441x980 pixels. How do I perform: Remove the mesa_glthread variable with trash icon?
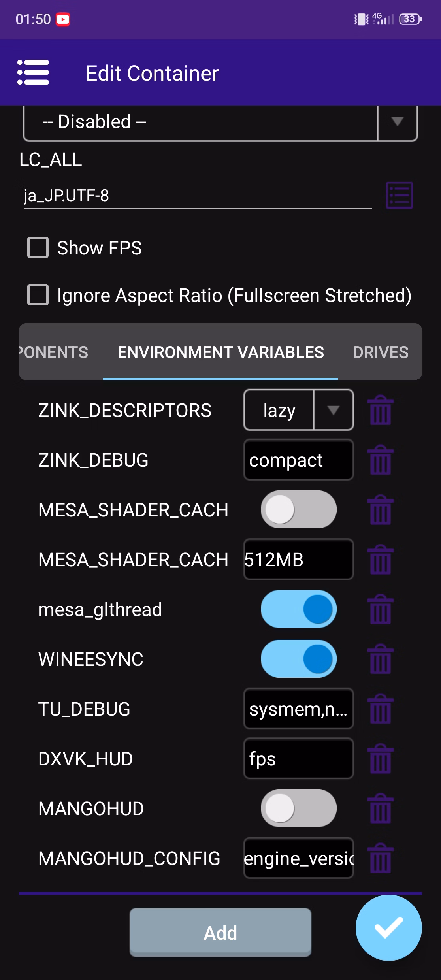coord(380,609)
